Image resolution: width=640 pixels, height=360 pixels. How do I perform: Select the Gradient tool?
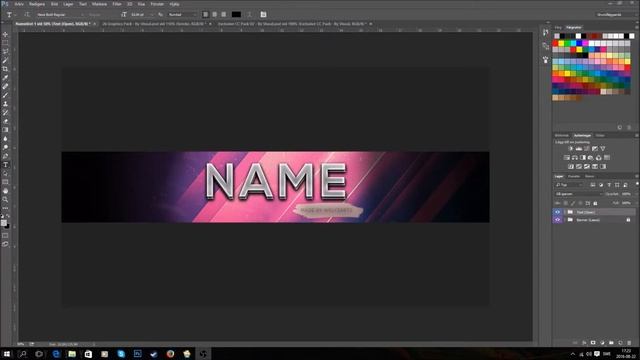(x=5, y=130)
